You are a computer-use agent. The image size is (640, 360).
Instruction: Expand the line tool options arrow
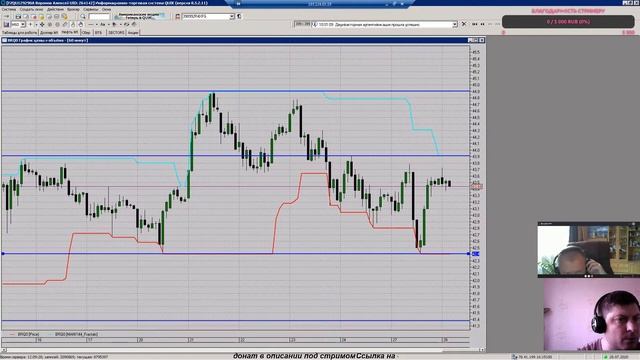96,24
